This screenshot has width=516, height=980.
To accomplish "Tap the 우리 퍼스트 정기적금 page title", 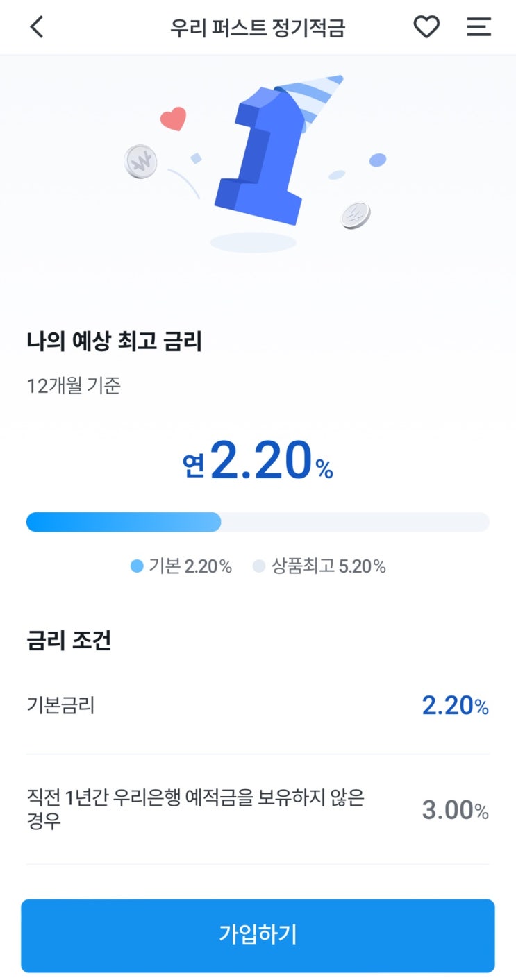I will tap(258, 28).
